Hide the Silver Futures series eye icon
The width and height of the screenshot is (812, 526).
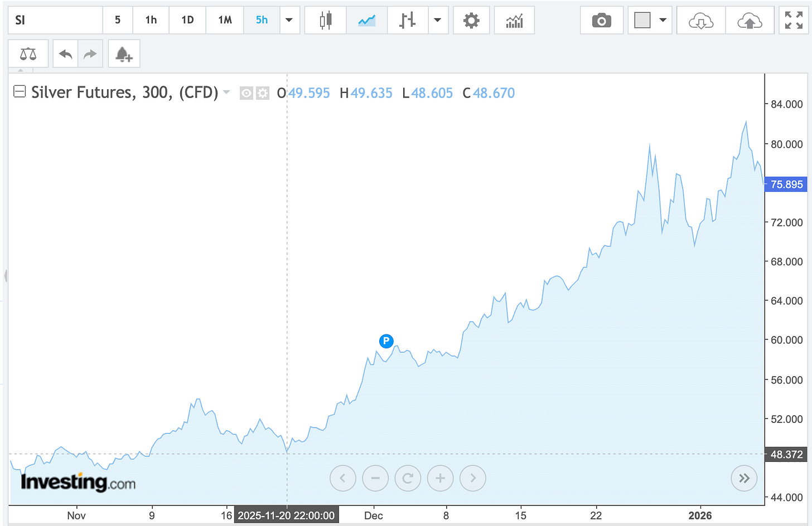[x=246, y=93]
